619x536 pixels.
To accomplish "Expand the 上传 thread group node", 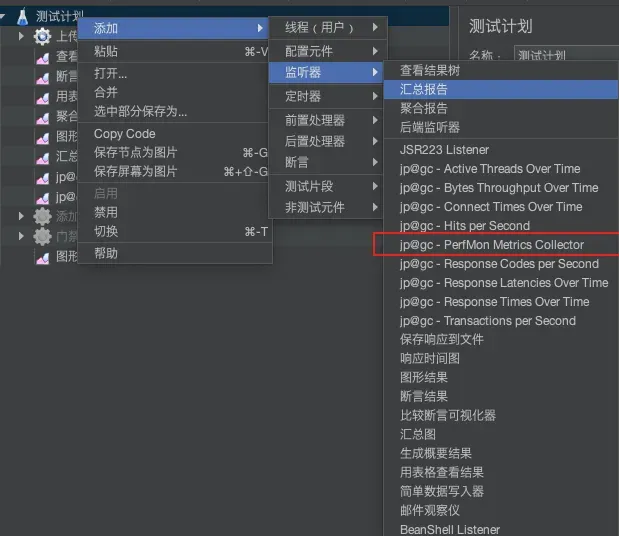I will [21, 36].
